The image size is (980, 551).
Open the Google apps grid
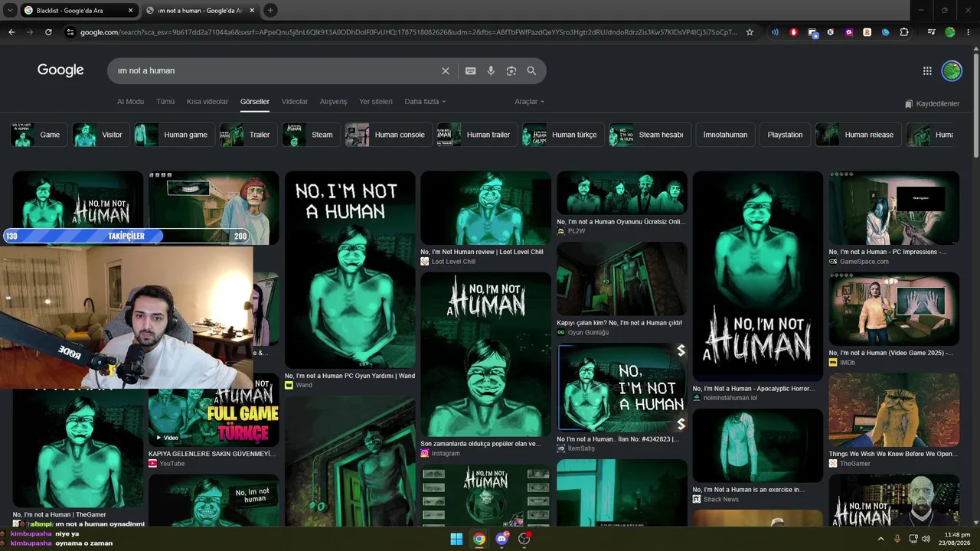point(927,70)
